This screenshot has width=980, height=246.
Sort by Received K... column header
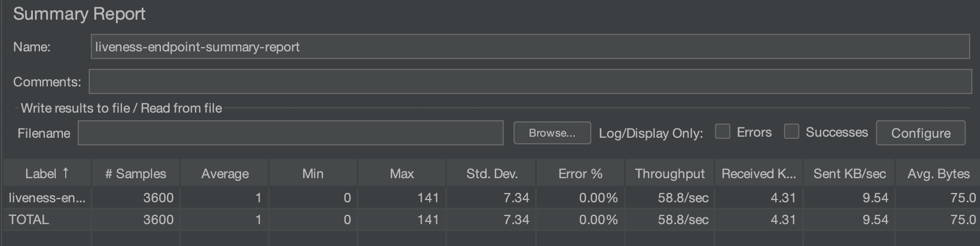(759, 174)
